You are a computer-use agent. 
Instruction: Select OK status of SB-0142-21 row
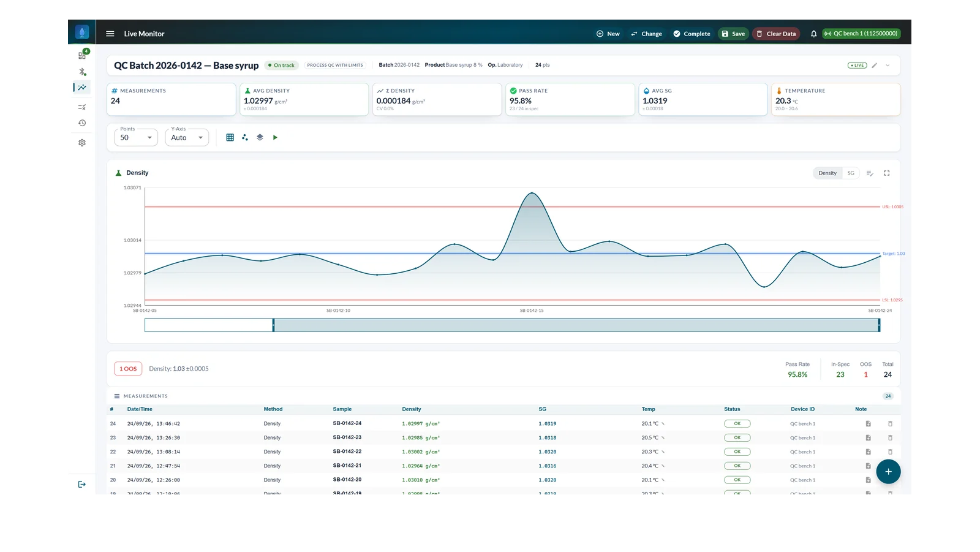coord(737,466)
